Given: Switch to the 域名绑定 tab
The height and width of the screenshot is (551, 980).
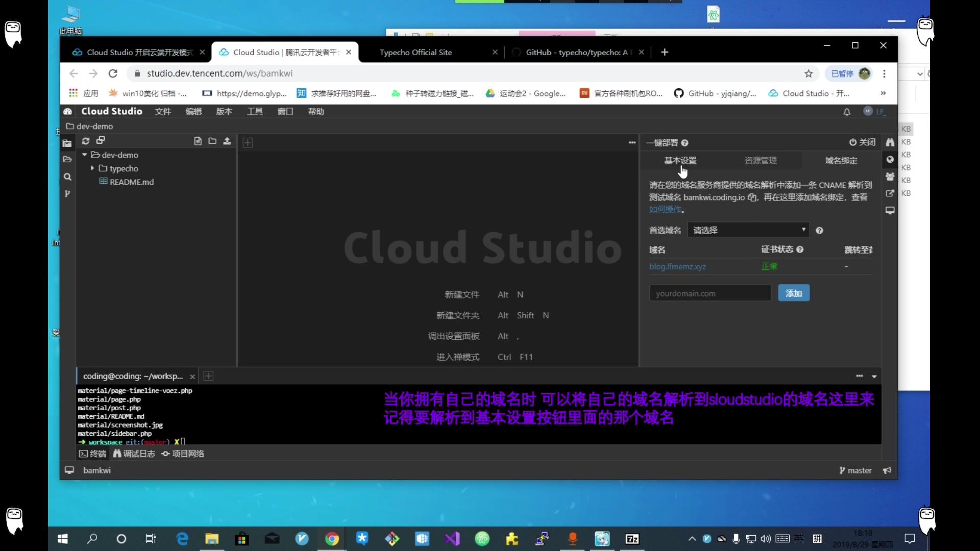Looking at the screenshot, I should pos(841,160).
